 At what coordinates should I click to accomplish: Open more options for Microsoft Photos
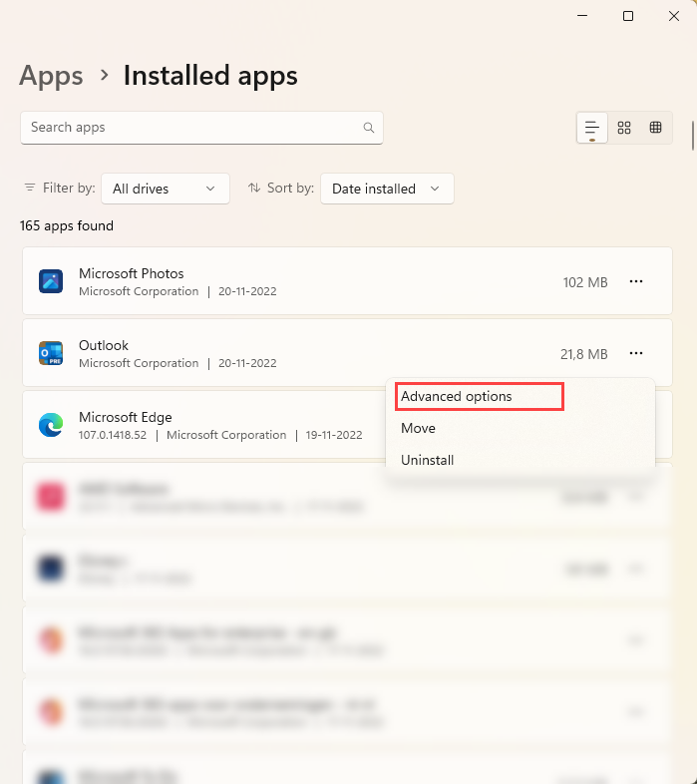pyautogui.click(x=636, y=281)
